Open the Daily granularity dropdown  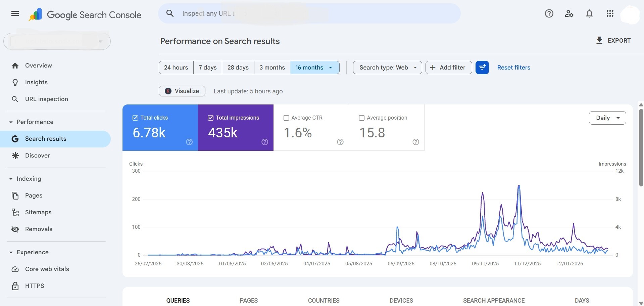[x=607, y=118]
